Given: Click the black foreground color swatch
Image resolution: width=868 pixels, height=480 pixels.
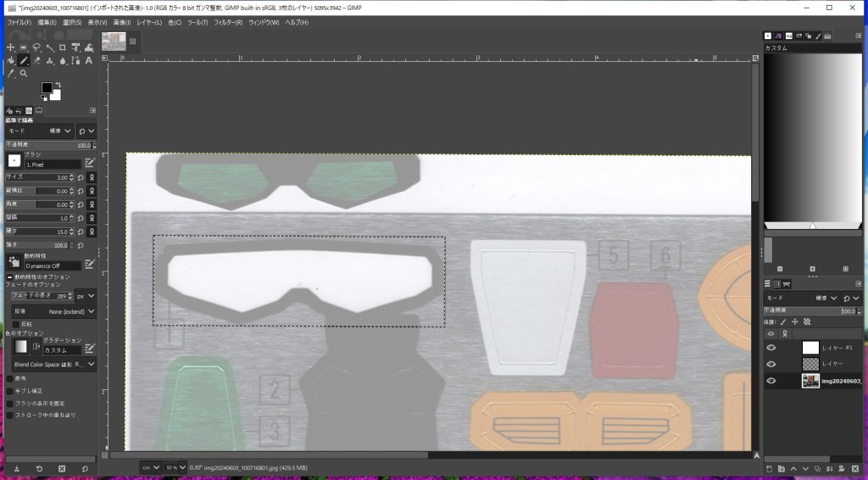Looking at the screenshot, I should pyautogui.click(x=47, y=88).
